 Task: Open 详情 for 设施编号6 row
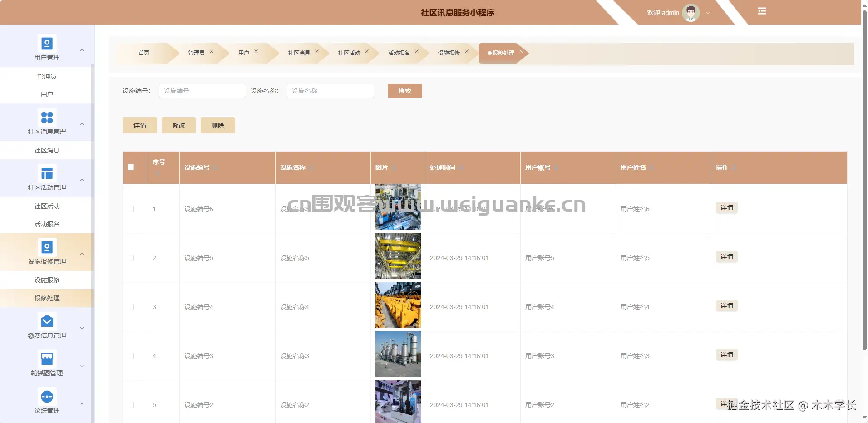tap(727, 207)
